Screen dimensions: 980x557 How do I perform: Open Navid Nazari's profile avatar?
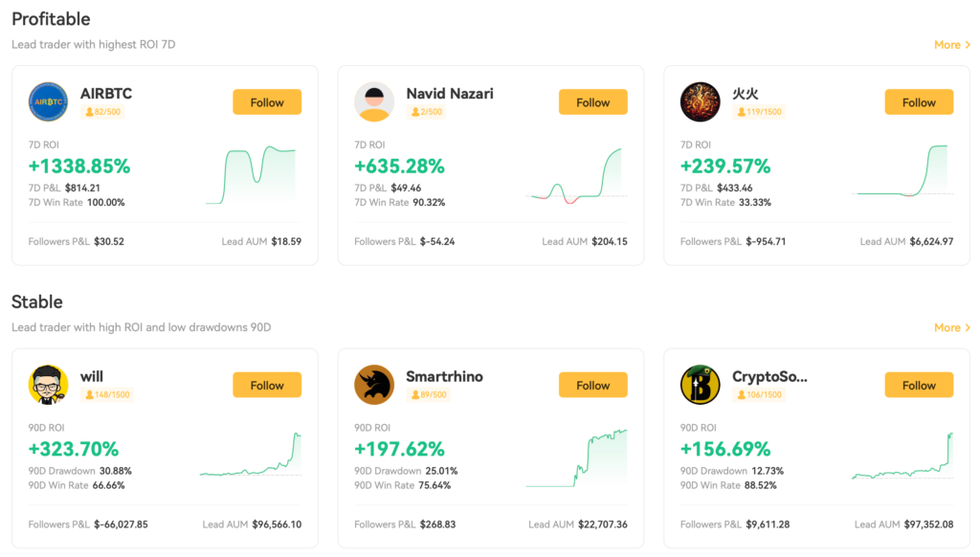tap(374, 102)
